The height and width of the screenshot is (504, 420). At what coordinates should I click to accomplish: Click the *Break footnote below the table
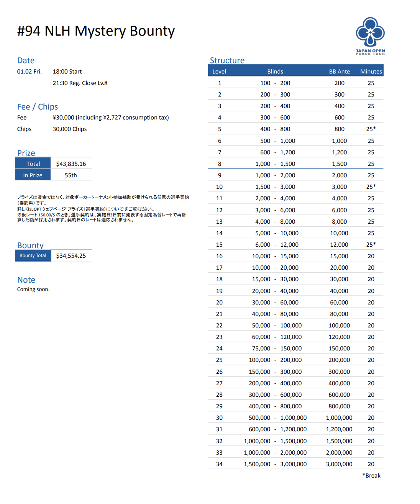(x=371, y=476)
